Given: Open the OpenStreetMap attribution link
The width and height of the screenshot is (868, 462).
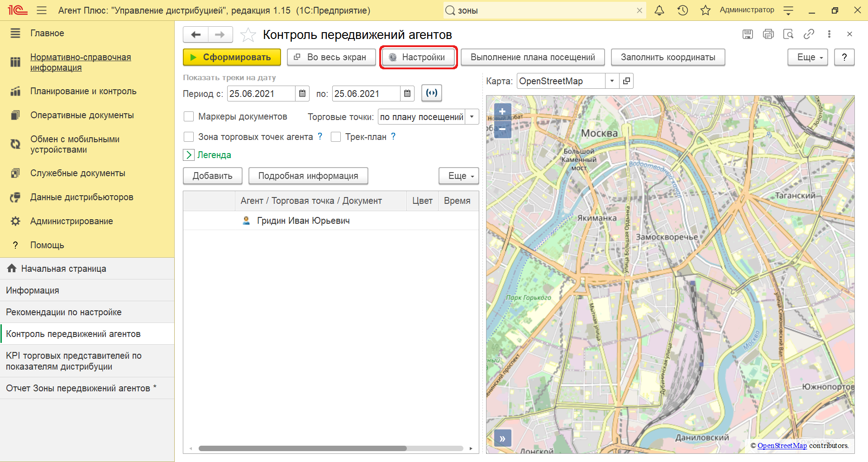Looking at the screenshot, I should (782, 446).
